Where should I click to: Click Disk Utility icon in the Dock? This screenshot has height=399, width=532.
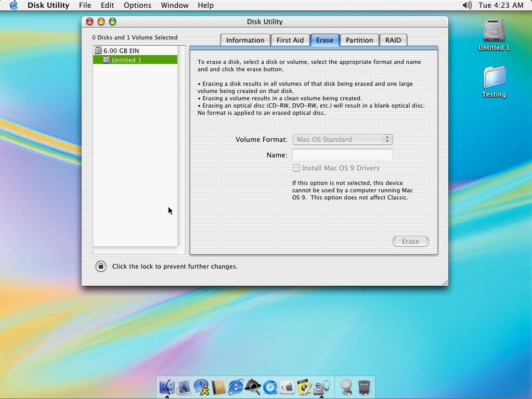click(321, 387)
